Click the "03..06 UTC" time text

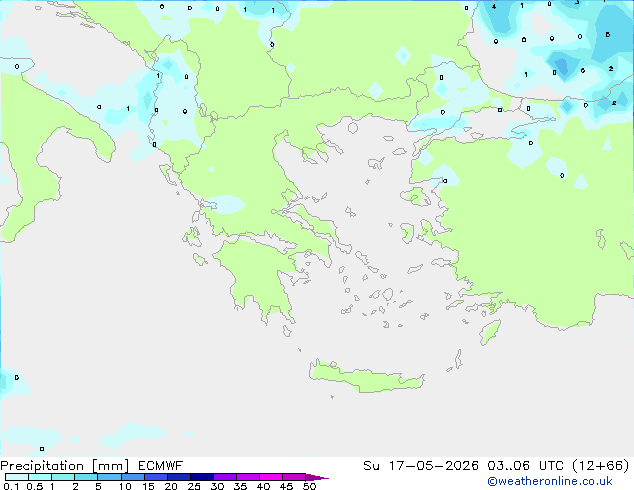(525, 466)
